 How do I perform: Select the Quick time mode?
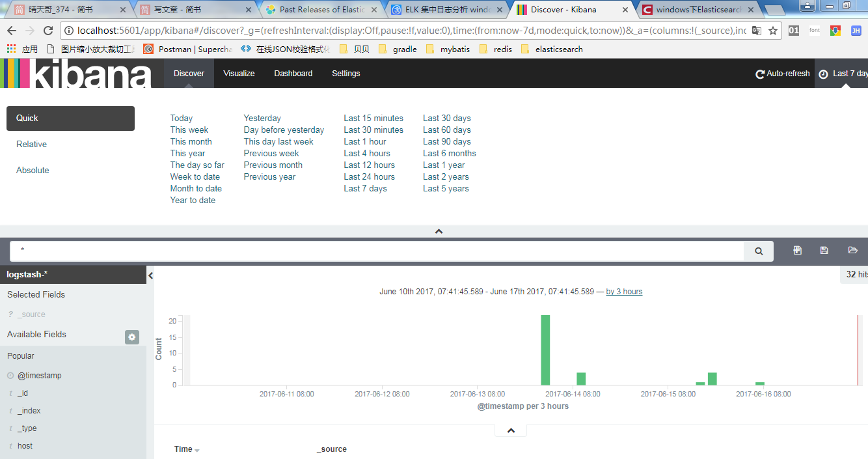tap(70, 118)
